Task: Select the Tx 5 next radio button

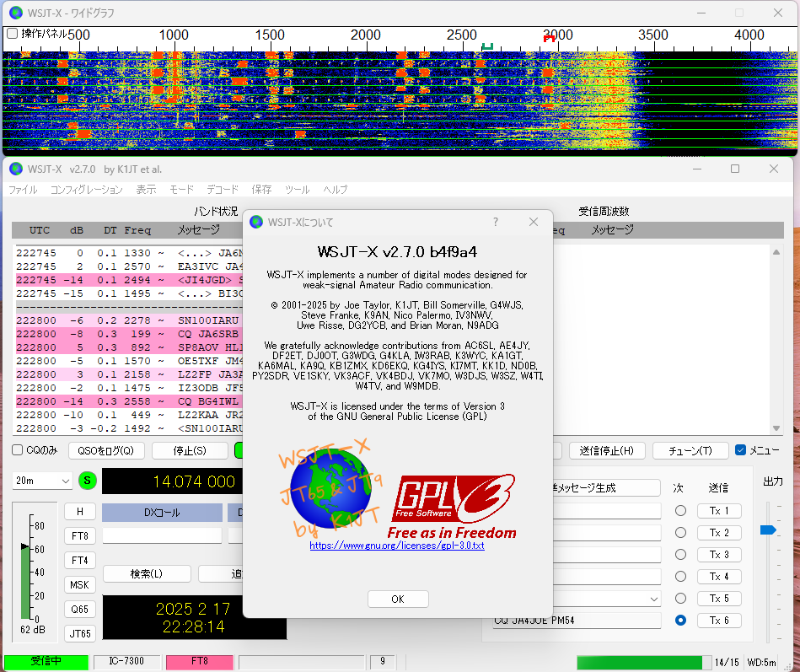Action: click(680, 599)
